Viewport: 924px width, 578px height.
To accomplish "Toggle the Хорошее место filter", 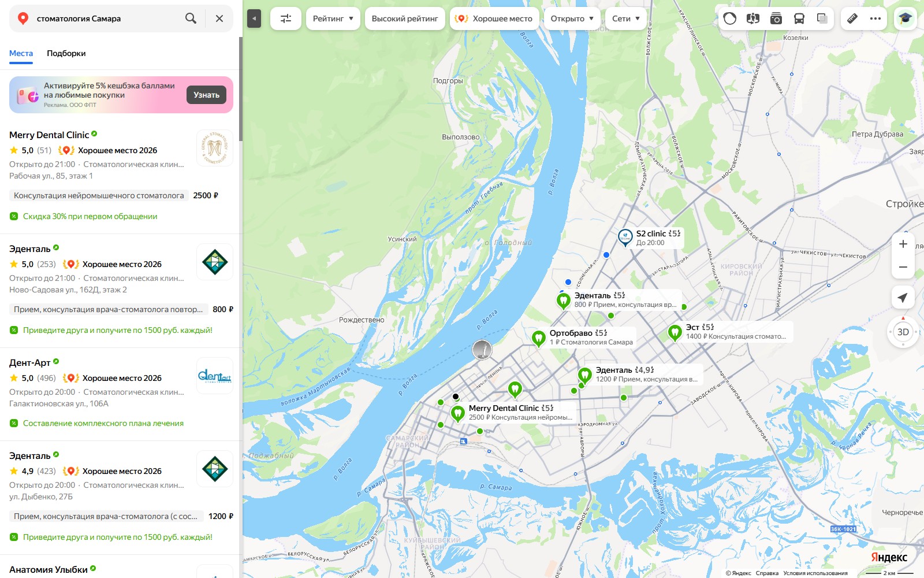I will coord(494,18).
